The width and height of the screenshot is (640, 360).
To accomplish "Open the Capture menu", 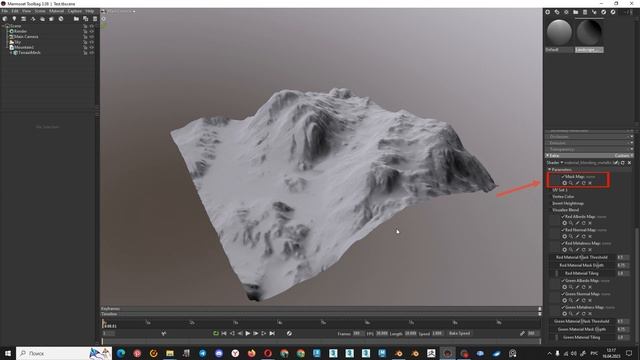I will [x=74, y=11].
